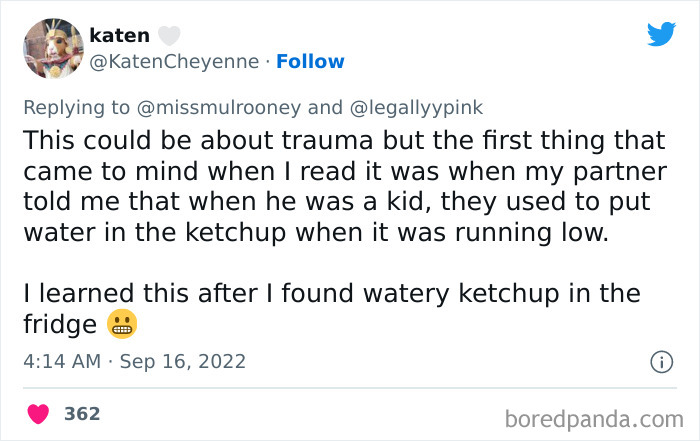Image resolution: width=700 pixels, height=441 pixels.
Task: Click the Twitter bird logo
Action: click(661, 35)
